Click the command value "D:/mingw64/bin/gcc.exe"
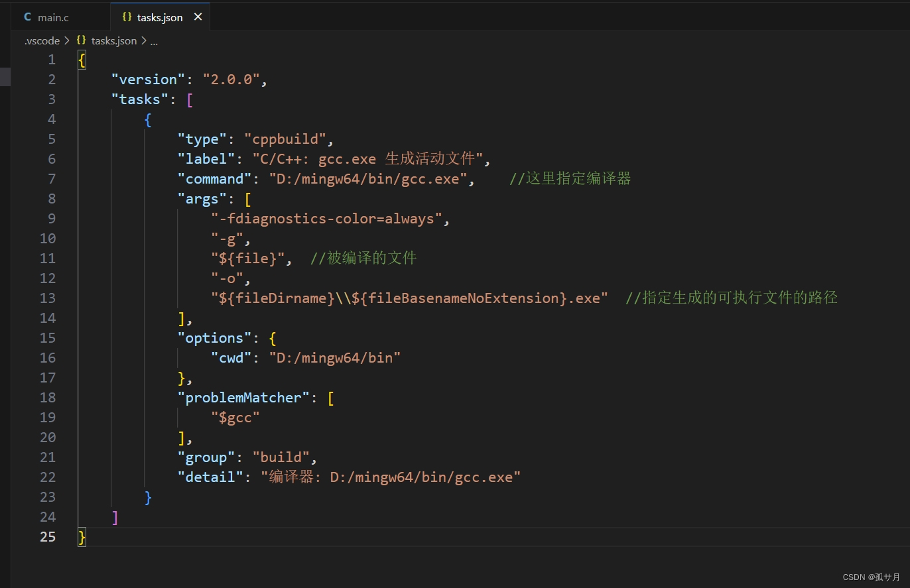Image resolution: width=910 pixels, height=588 pixels. coord(368,179)
